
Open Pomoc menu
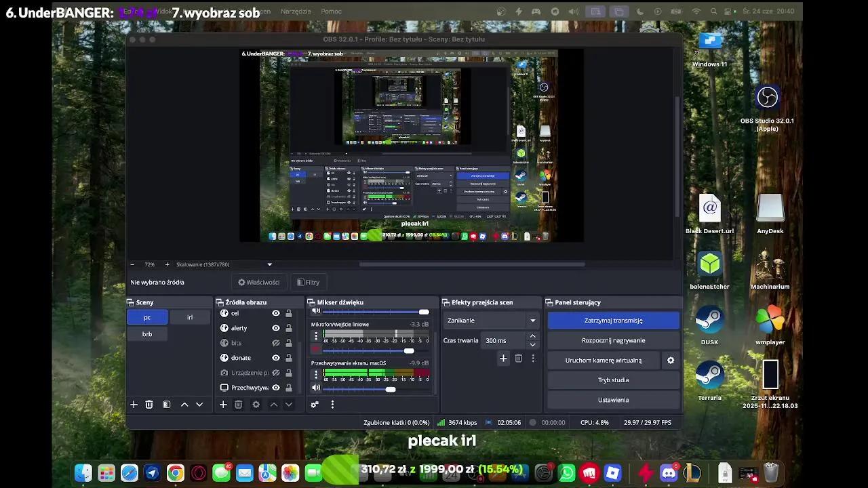click(331, 12)
